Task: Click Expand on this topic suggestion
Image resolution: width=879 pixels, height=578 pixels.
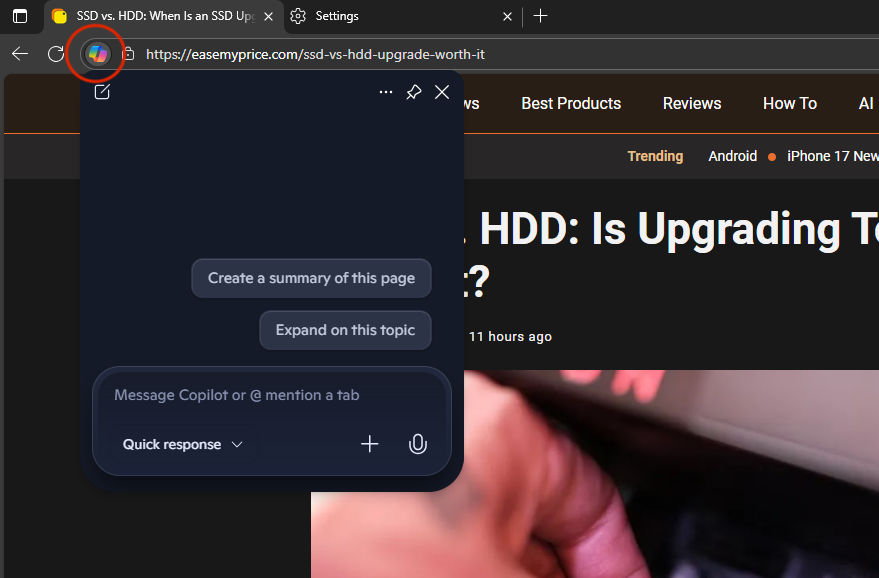Action: pyautogui.click(x=345, y=330)
